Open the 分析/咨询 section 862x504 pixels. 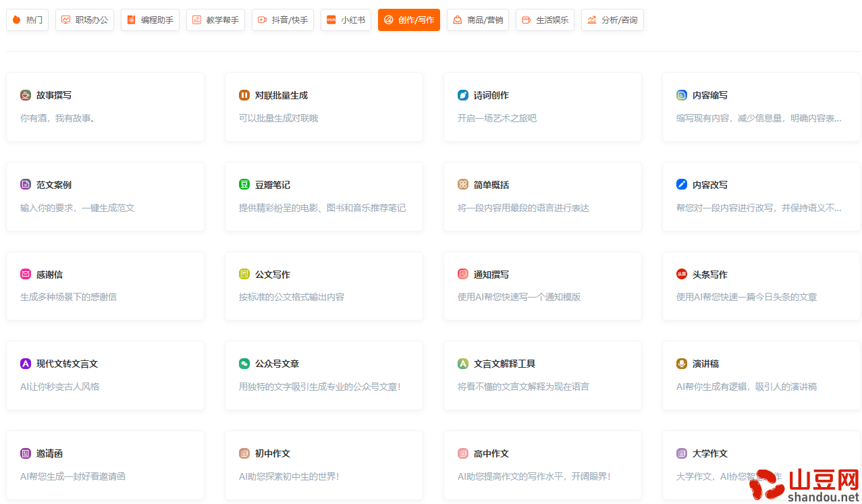tap(612, 20)
